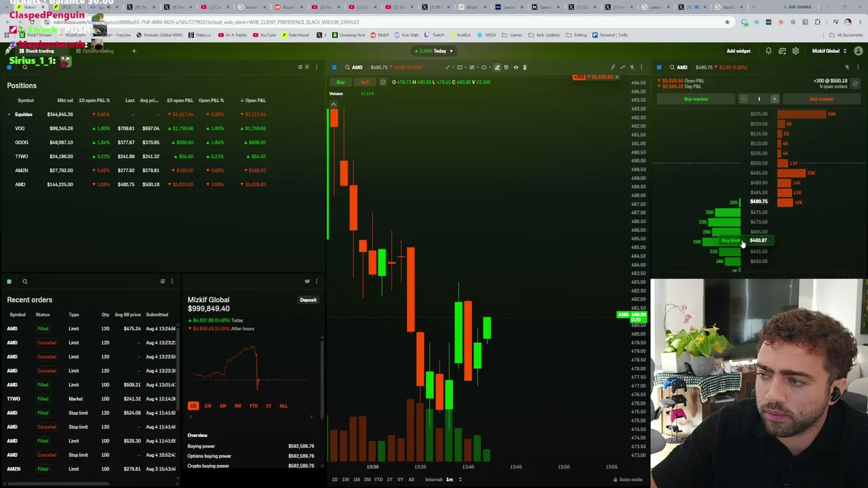The height and width of the screenshot is (488, 868).
Task: Click the blue link swatch in chart widget
Action: tap(334, 67)
